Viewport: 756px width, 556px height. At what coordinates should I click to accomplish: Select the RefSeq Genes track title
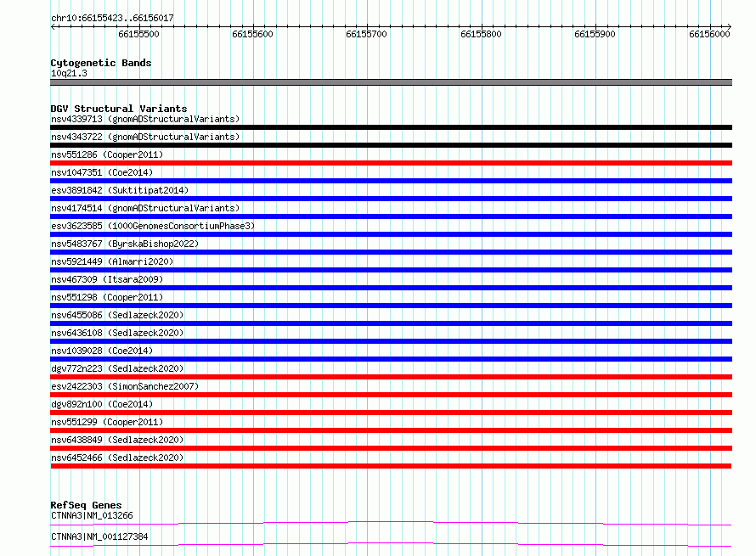[x=86, y=505]
